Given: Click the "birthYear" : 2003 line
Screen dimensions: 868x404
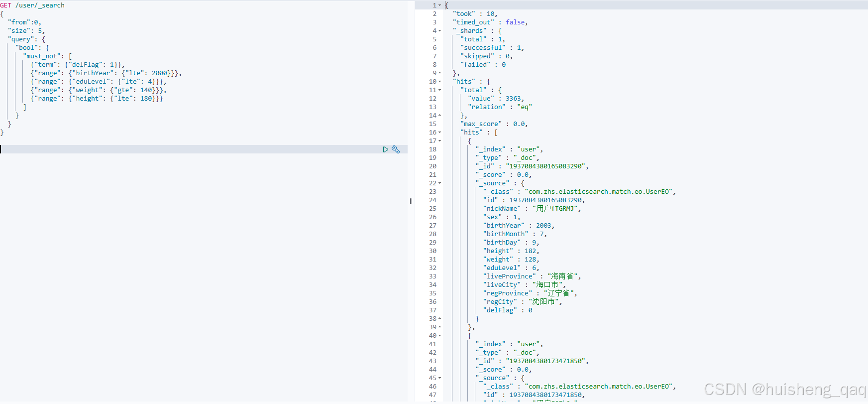Looking at the screenshot, I should coord(519,226).
